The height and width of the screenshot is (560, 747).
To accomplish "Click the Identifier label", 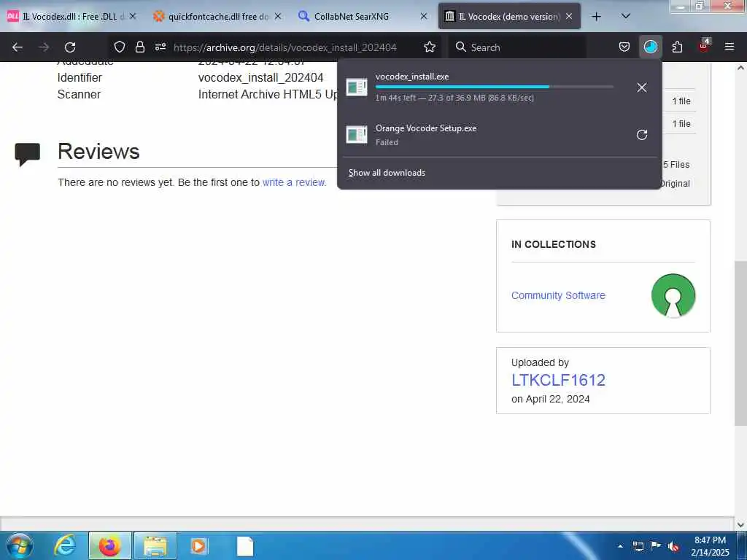I will pyautogui.click(x=80, y=77).
